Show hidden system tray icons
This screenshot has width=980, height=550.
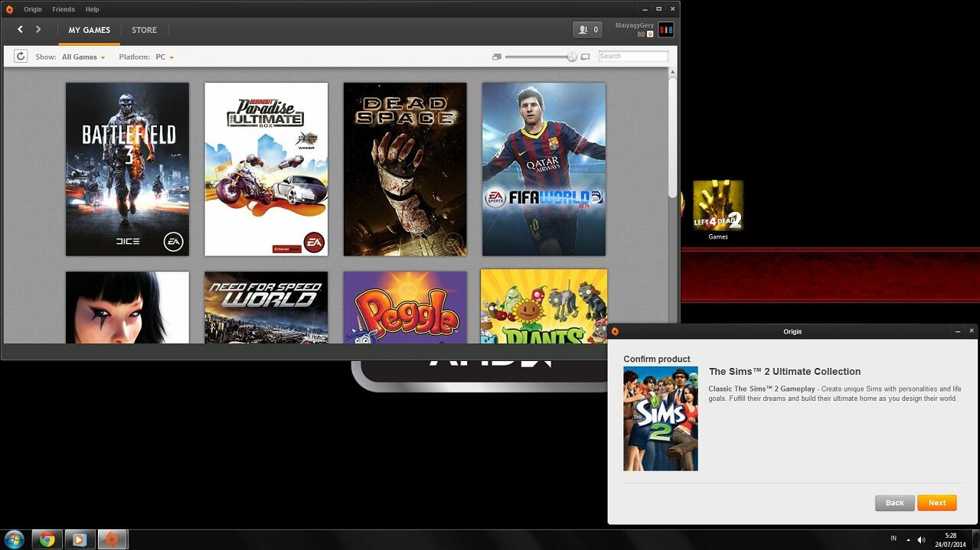click(908, 540)
